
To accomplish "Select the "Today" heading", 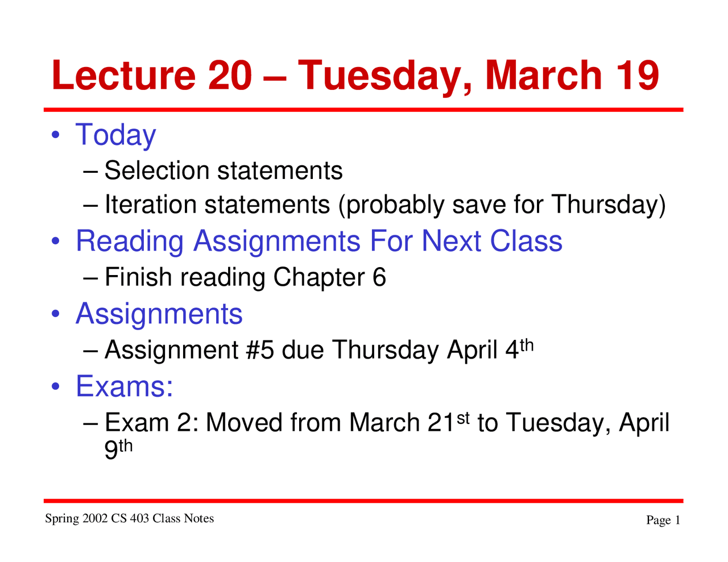I will [x=115, y=135].
